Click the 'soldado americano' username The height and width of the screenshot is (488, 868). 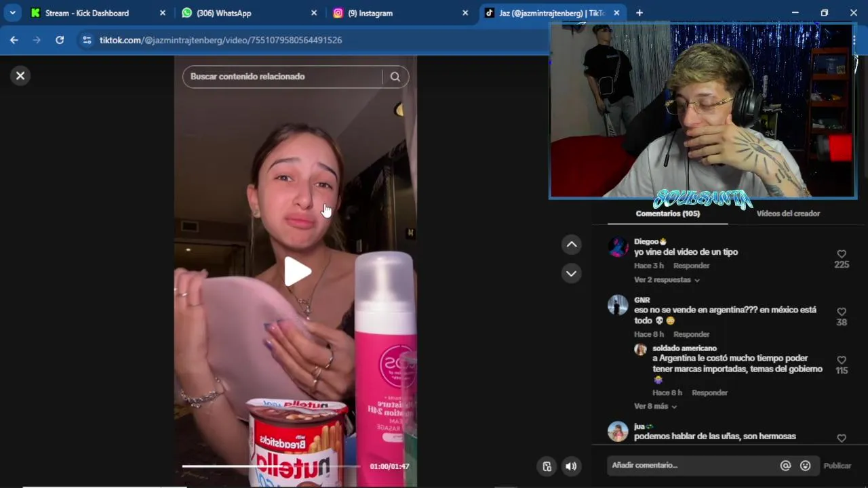click(x=684, y=348)
